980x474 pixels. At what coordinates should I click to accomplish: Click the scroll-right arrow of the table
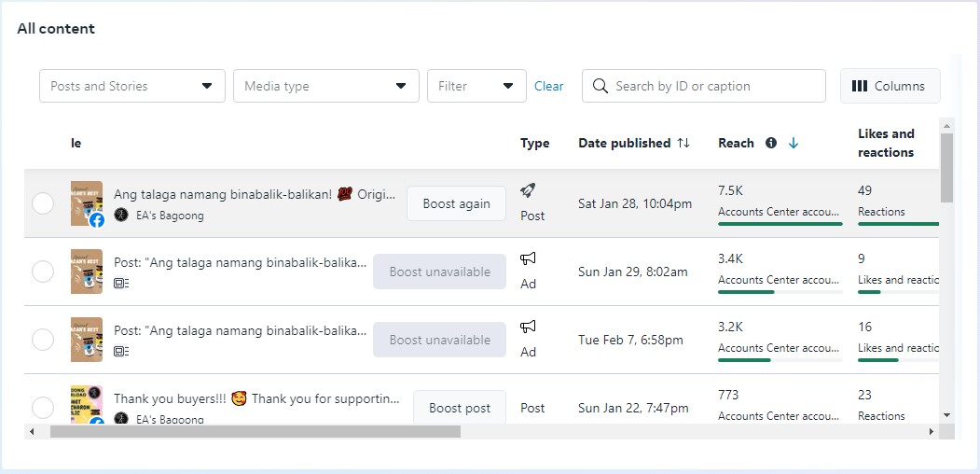pyautogui.click(x=932, y=431)
